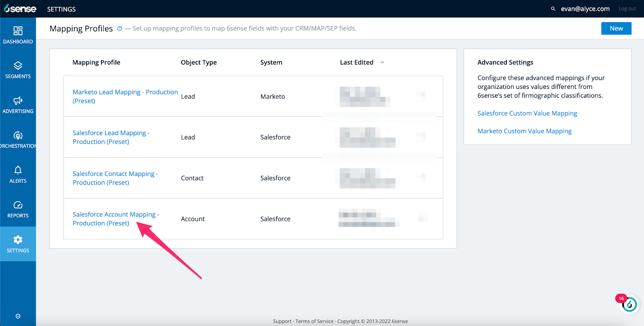Toggle the Last Edited sort arrow

point(382,62)
